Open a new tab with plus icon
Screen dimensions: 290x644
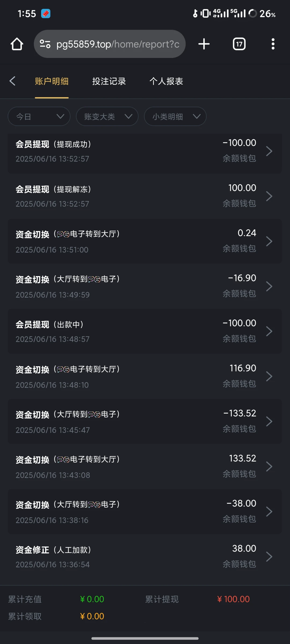pos(204,44)
